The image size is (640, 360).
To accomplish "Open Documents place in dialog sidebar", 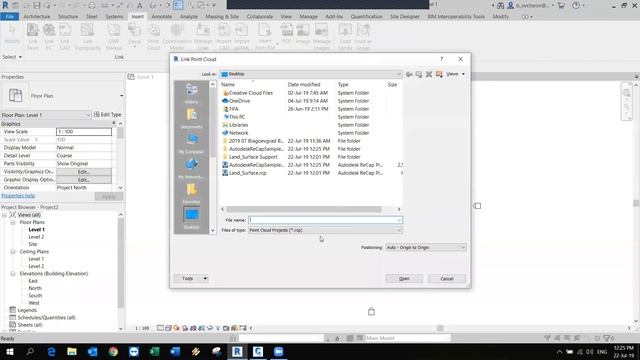I will (x=191, y=118).
